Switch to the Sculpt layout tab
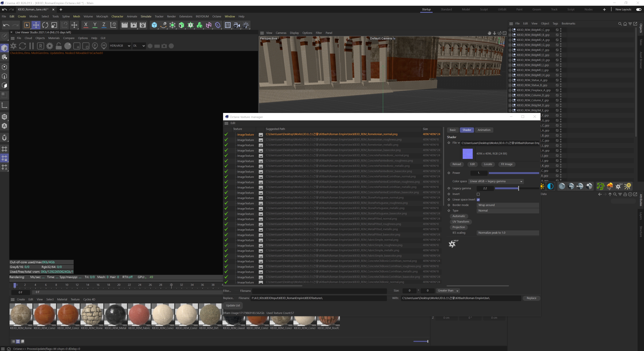 point(484,10)
